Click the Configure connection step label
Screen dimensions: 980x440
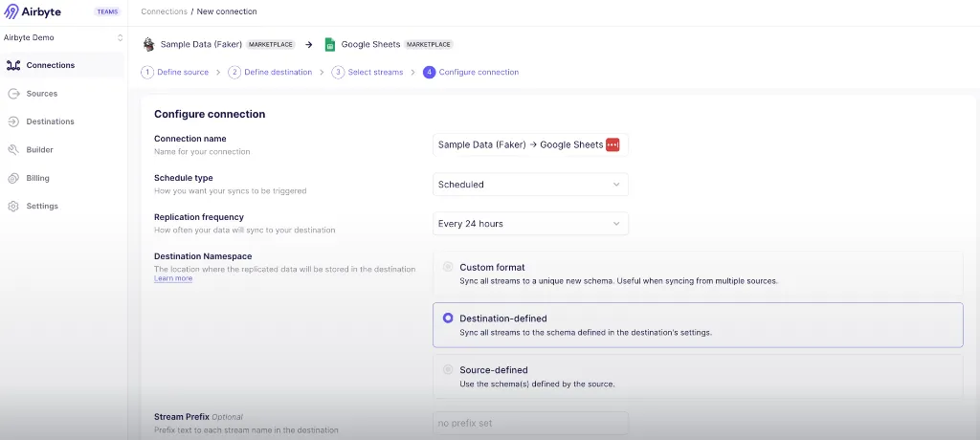click(479, 72)
